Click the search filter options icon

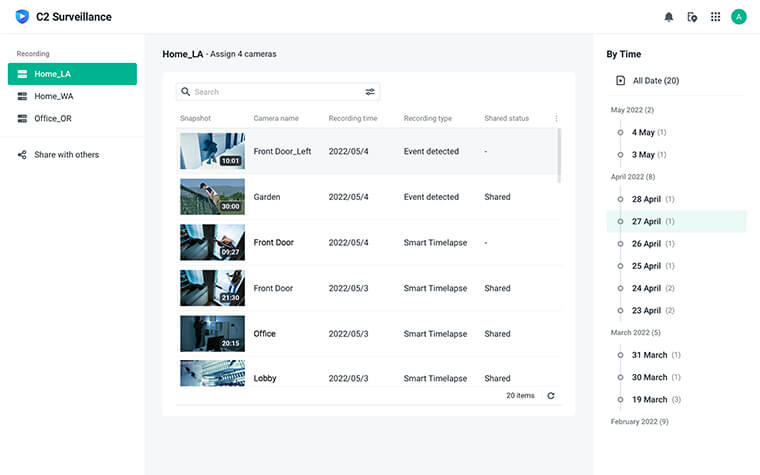pos(370,92)
